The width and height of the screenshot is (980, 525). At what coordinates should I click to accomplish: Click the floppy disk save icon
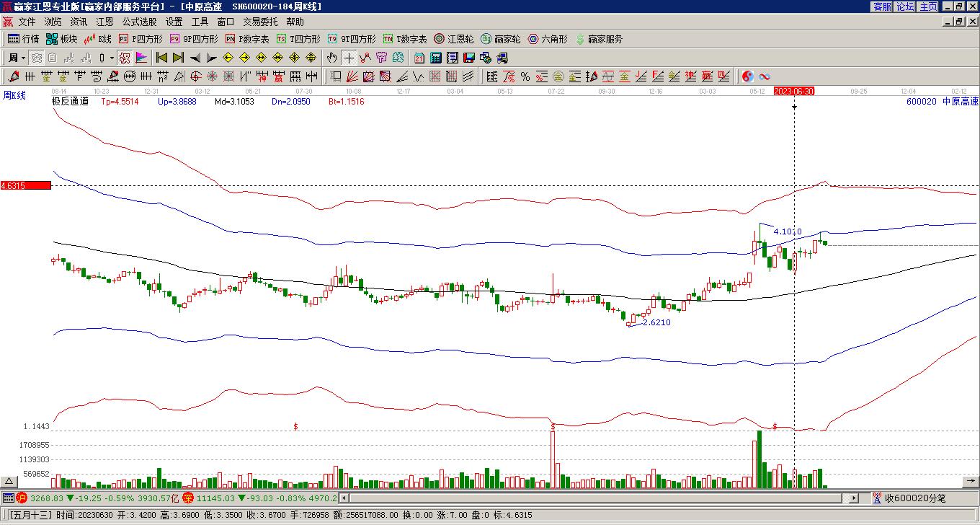click(x=469, y=58)
